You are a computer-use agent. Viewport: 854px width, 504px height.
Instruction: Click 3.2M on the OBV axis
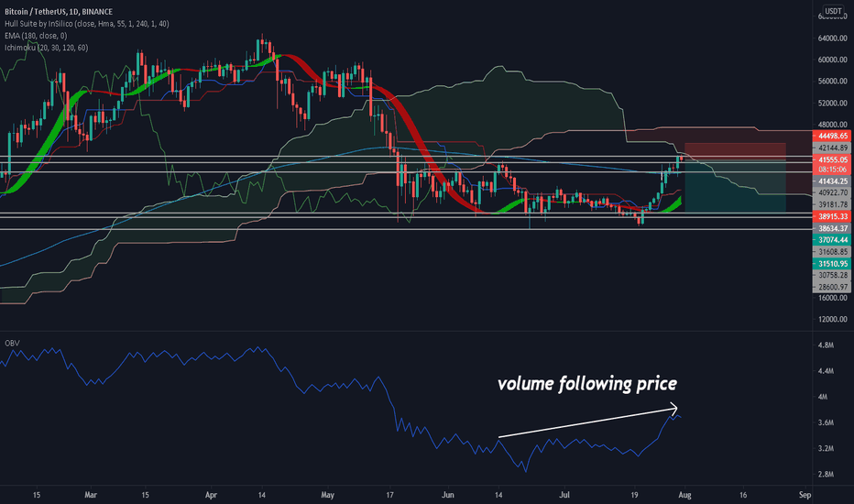[x=826, y=448]
